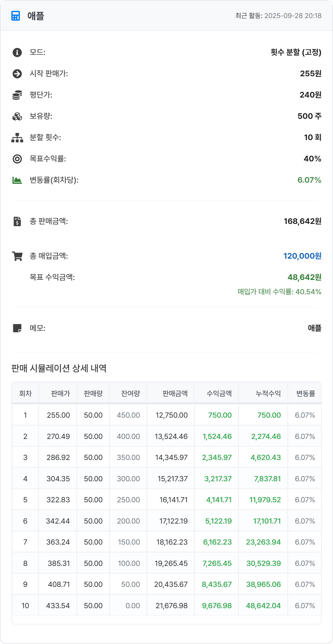This screenshot has height=644, width=333.
Task: Click the invoice icon next to 총 판매금액
Action: point(17,221)
